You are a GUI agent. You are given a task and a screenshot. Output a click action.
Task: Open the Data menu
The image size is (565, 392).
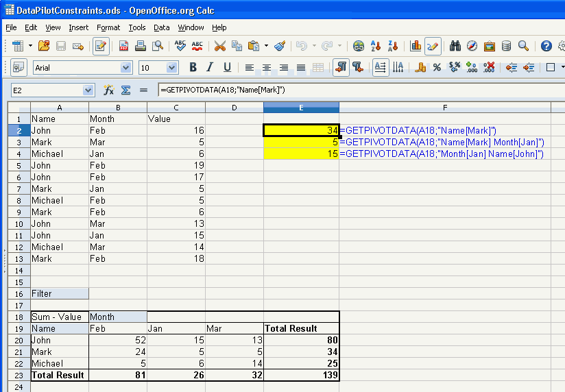pyautogui.click(x=161, y=27)
